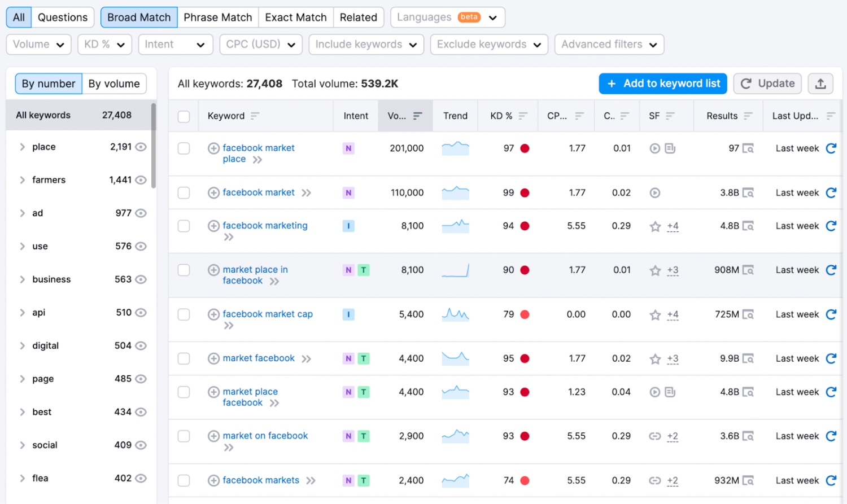Open SERP results icon for 'facebook marketing'
847x504 pixels.
tap(748, 226)
